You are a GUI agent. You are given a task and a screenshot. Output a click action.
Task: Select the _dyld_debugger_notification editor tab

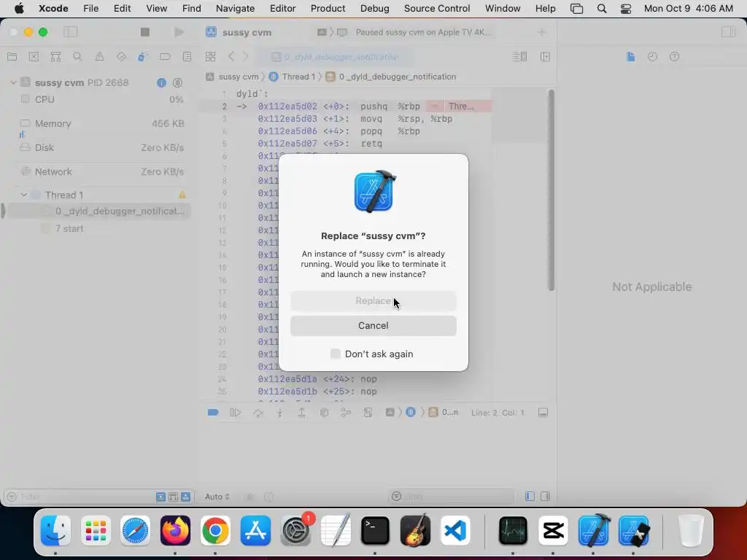coord(334,57)
